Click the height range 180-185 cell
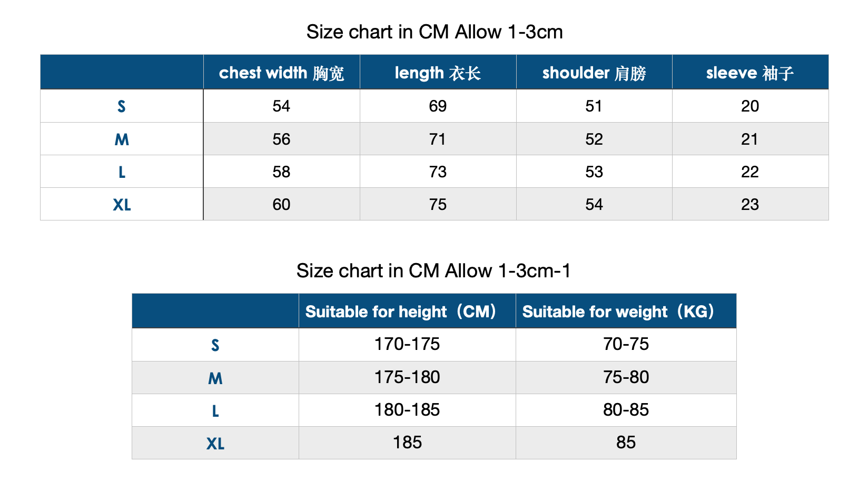 click(407, 410)
